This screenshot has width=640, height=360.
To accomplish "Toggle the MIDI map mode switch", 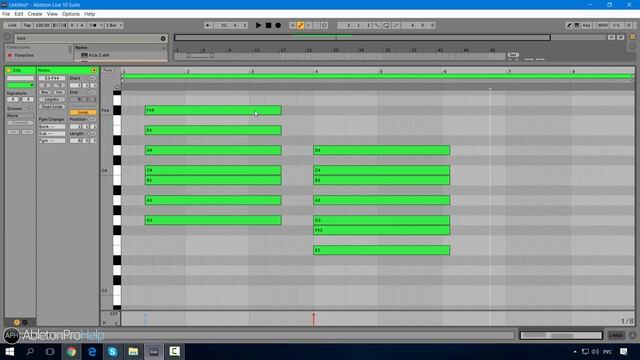I will click(x=602, y=25).
